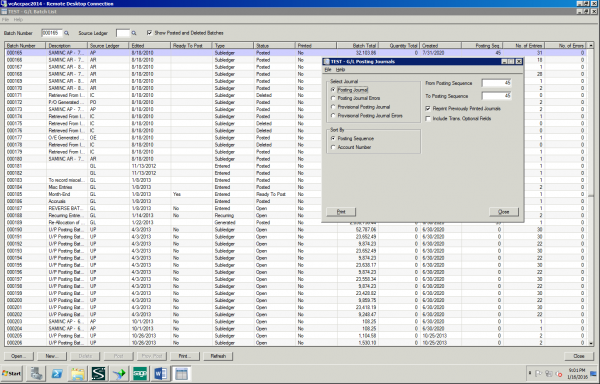Open File Explorer folder icon in taskbar
The width and height of the screenshot is (600, 384).
click(78, 374)
